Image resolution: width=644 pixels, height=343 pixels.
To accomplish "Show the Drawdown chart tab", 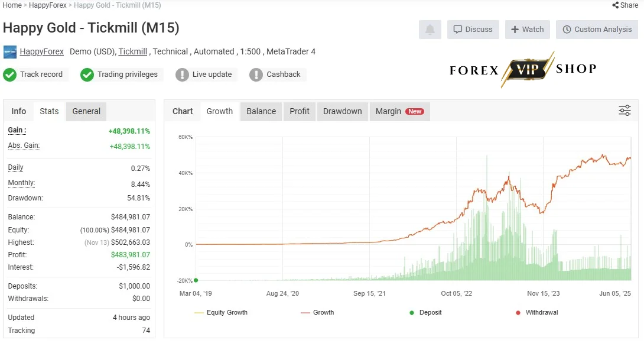I will [x=343, y=111].
